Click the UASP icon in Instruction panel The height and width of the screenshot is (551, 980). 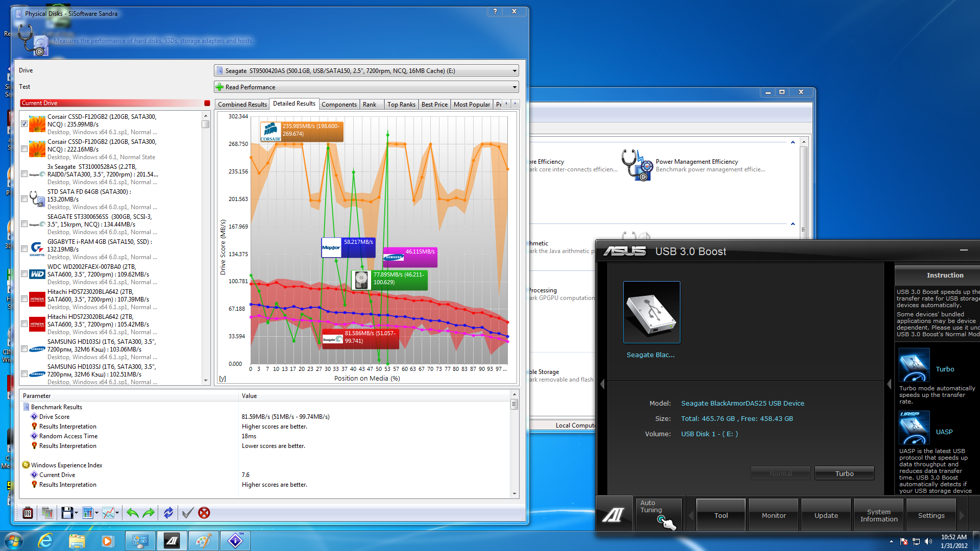(914, 428)
